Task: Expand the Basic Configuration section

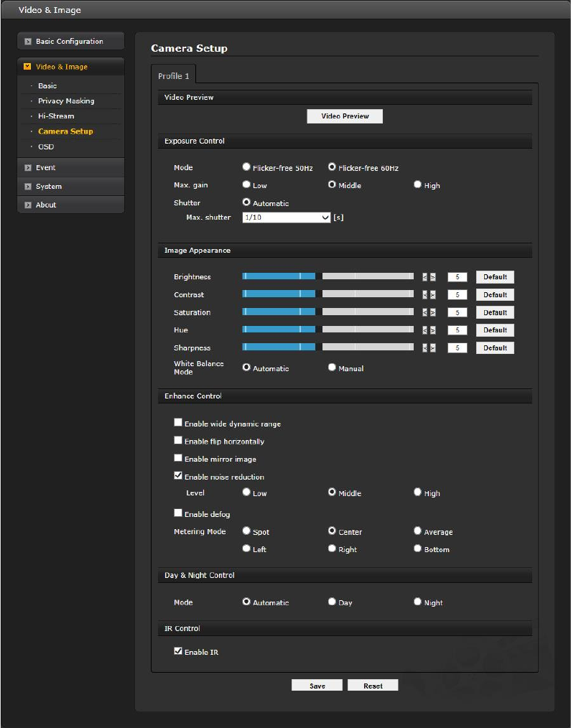Action: (70, 42)
